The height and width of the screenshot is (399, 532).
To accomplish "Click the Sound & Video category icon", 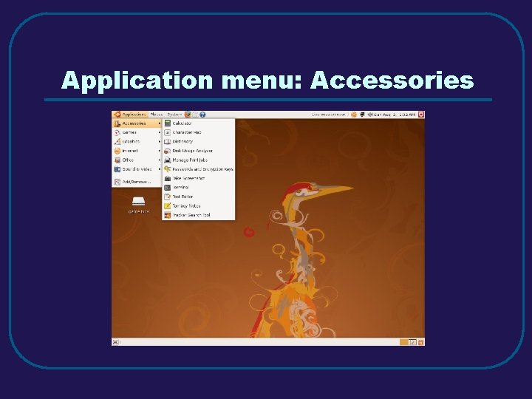I will 117,169.
